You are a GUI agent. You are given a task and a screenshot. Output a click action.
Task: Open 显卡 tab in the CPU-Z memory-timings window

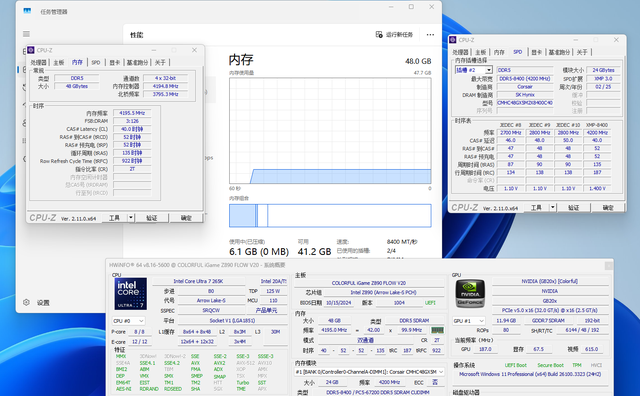[115, 62]
